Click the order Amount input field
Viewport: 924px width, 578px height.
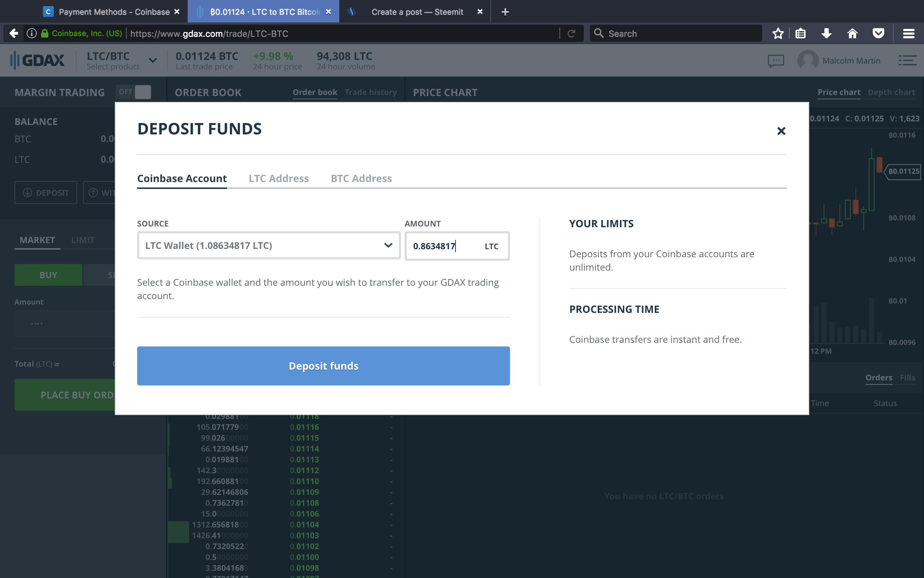[65, 323]
